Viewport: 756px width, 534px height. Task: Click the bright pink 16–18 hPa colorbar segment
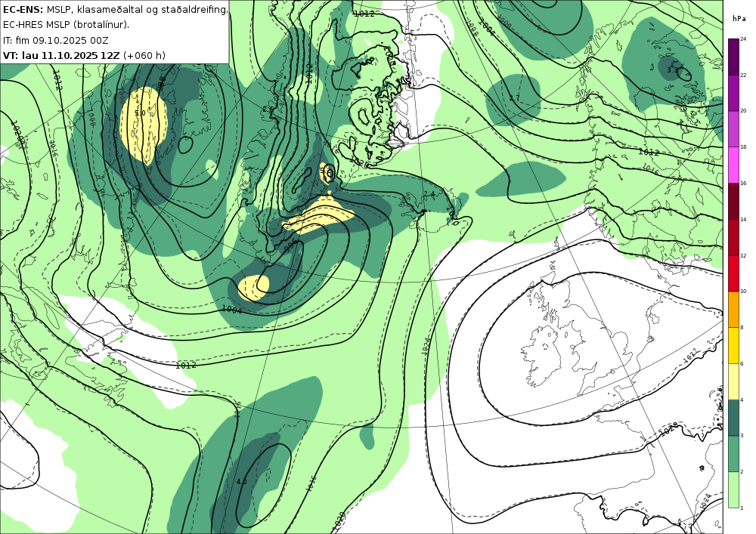[733, 165]
